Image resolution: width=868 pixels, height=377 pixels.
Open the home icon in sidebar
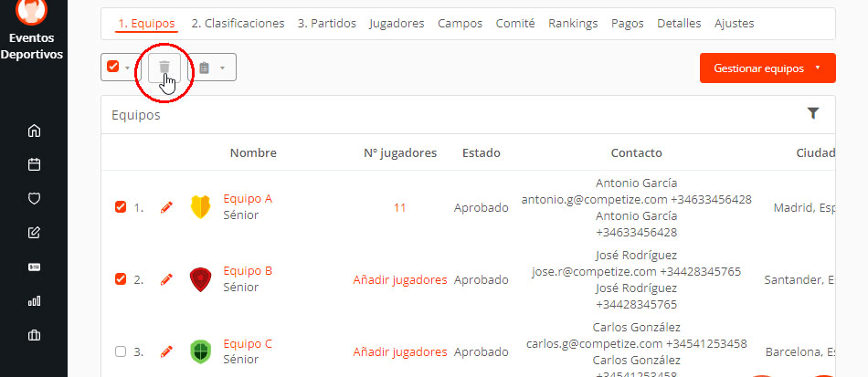coord(35,131)
